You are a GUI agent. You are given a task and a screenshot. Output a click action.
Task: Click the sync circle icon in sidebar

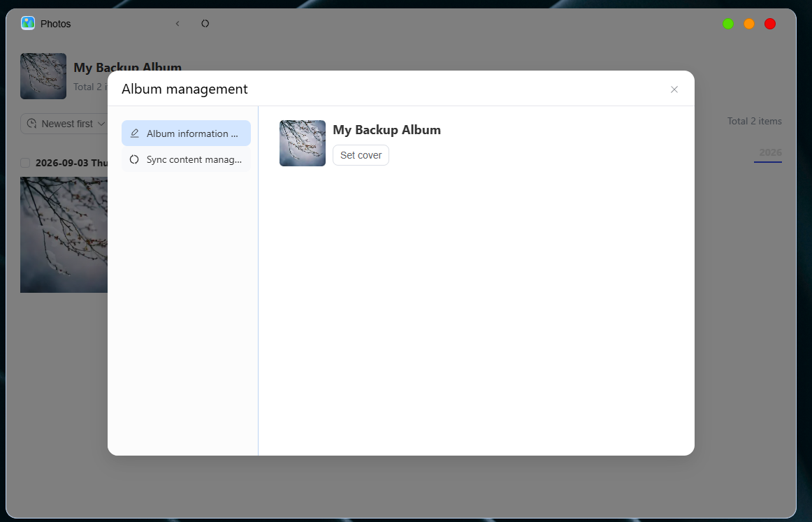point(134,159)
